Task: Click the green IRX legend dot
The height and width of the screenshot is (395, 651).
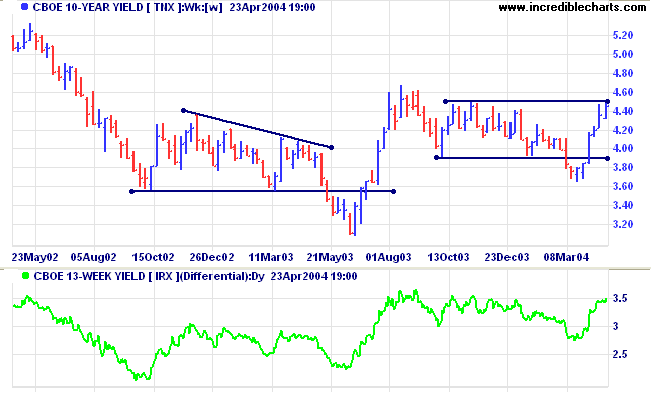Action: pyautogui.click(x=25, y=276)
